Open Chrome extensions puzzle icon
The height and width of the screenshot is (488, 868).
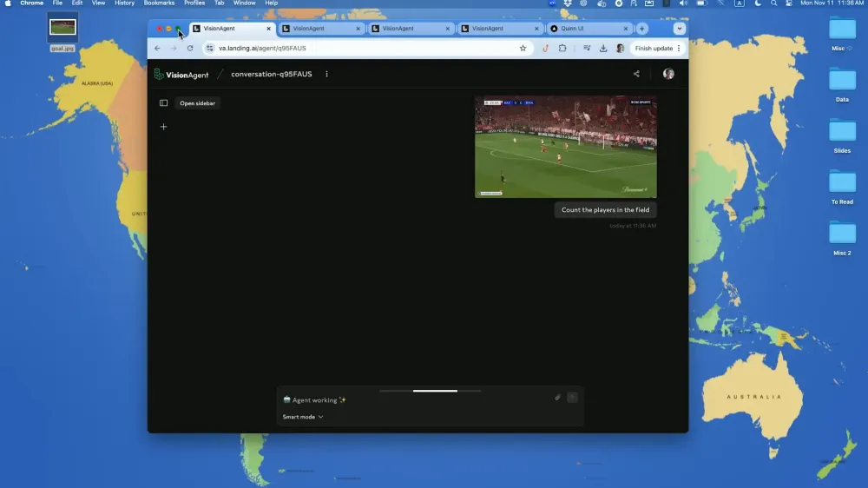(x=562, y=48)
